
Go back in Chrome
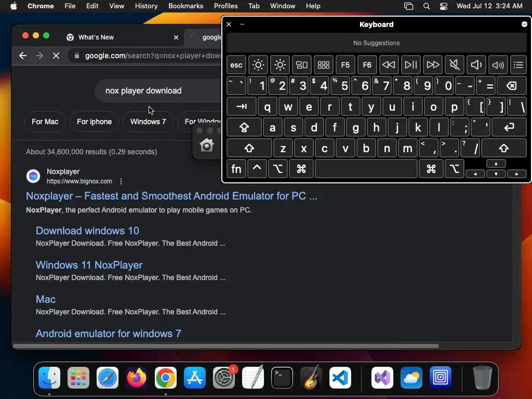(x=23, y=56)
